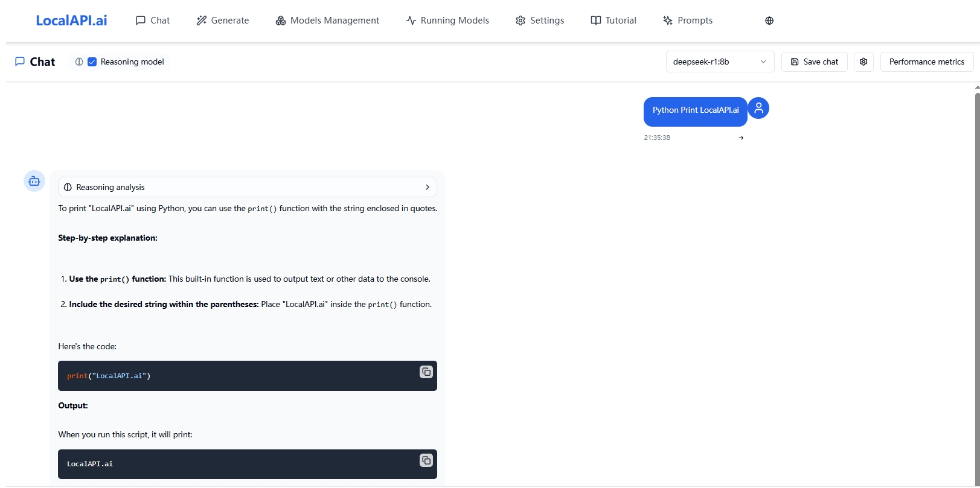Open the Tutorial page
The image size is (980, 488).
[x=613, y=21]
